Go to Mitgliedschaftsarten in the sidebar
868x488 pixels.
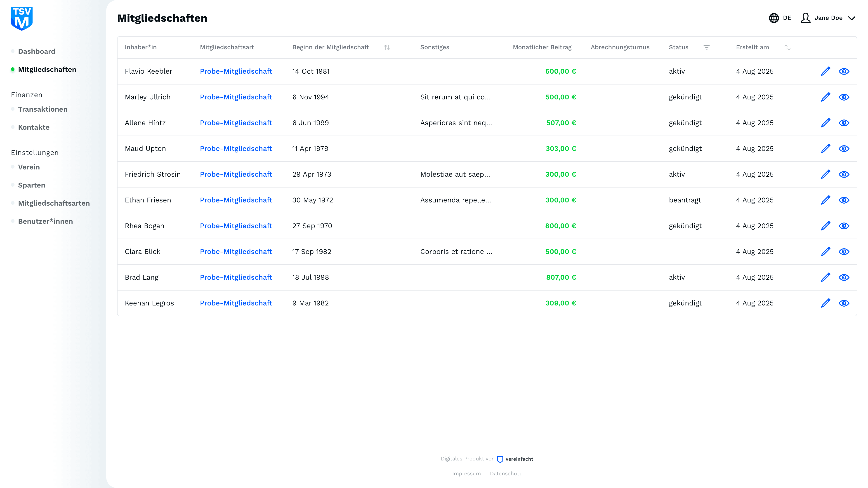(x=54, y=203)
